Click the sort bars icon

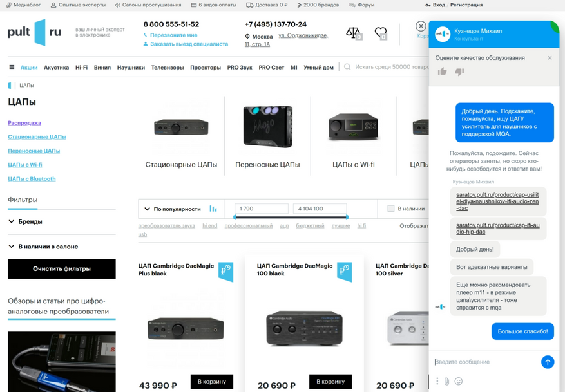[213, 209]
